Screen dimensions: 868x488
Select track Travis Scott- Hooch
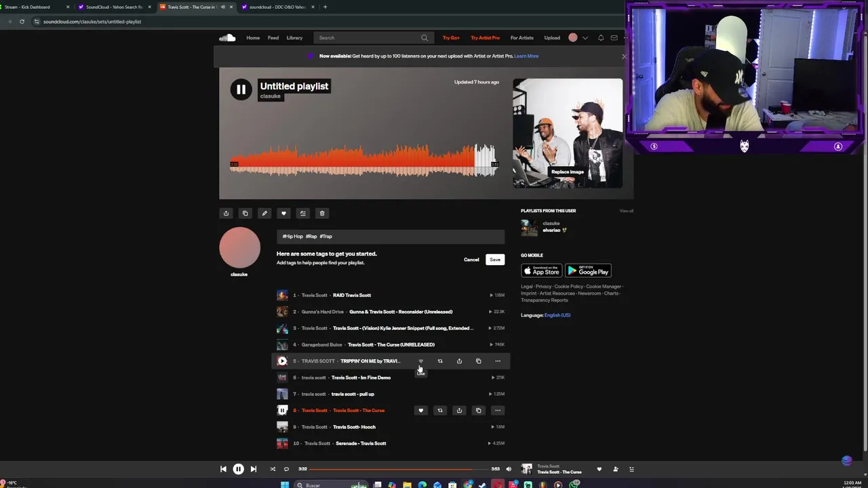tap(354, 427)
